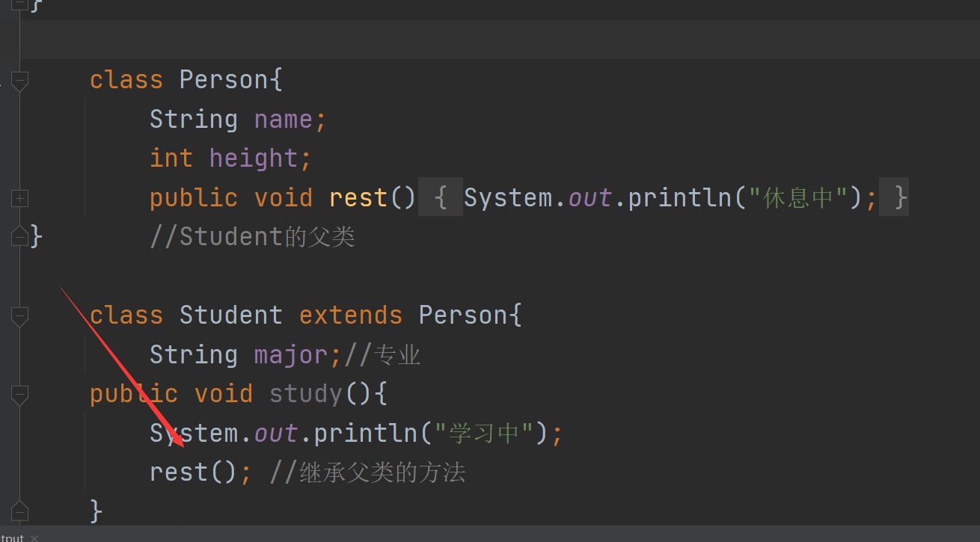This screenshot has width=980, height=542.
Task: Close the Output tab with its ×
Action: point(34,538)
